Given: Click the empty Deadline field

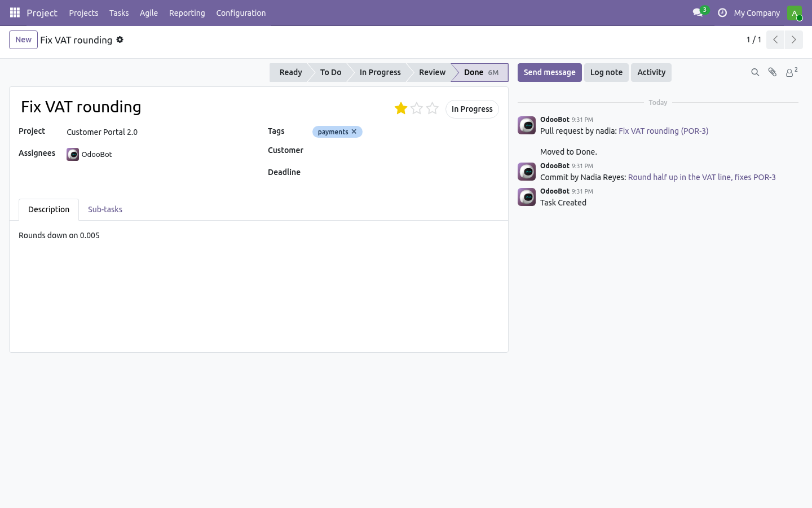Looking at the screenshot, I should pyautogui.click(x=405, y=173).
